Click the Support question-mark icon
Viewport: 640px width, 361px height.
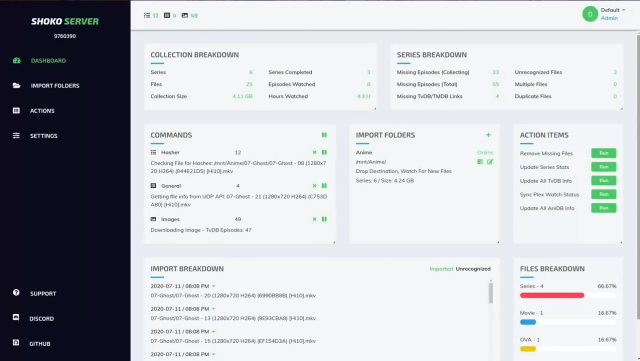[x=16, y=292]
